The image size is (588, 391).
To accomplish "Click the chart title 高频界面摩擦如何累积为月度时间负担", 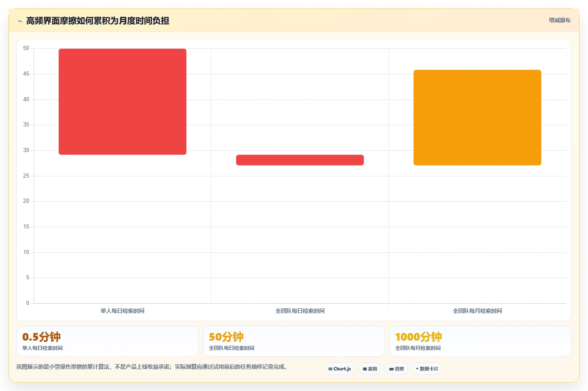I will [x=98, y=21].
